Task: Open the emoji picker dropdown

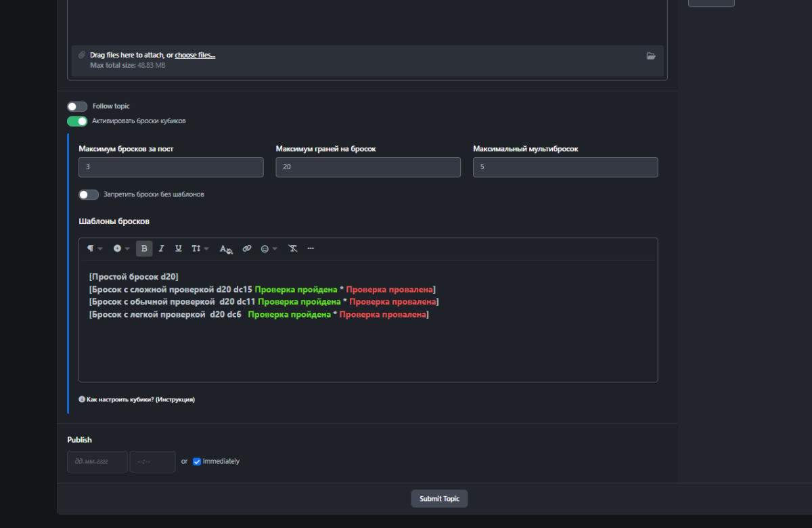Action: tap(269, 248)
